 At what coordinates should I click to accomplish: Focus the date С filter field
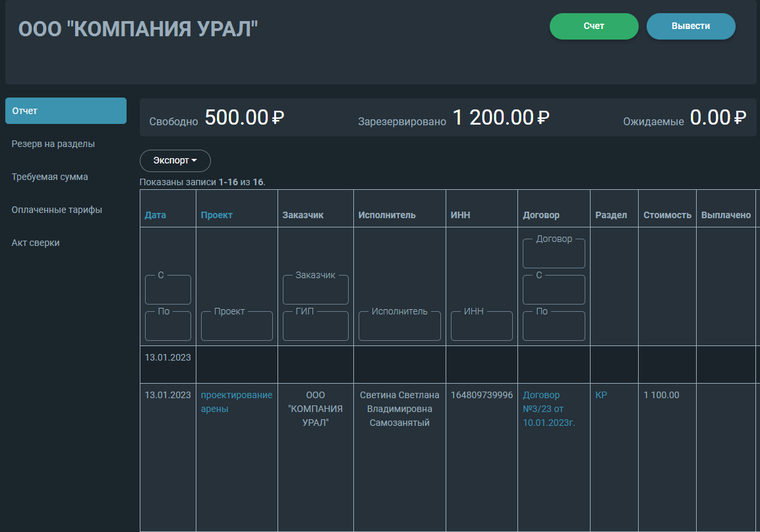167,289
